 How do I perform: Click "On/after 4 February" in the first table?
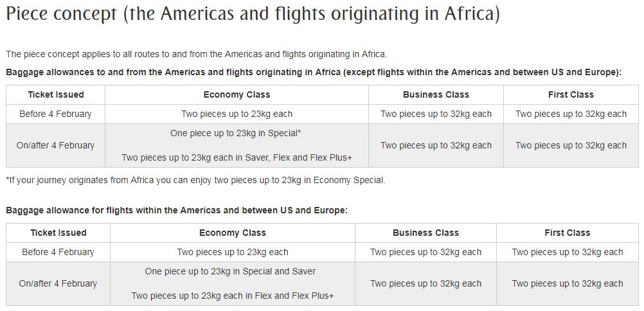[56, 145]
